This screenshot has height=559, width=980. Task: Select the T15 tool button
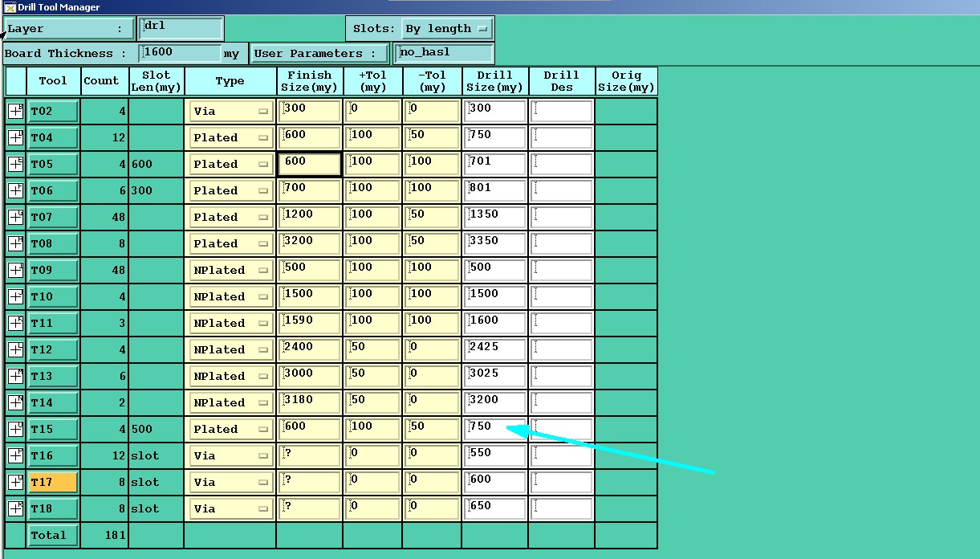53,429
